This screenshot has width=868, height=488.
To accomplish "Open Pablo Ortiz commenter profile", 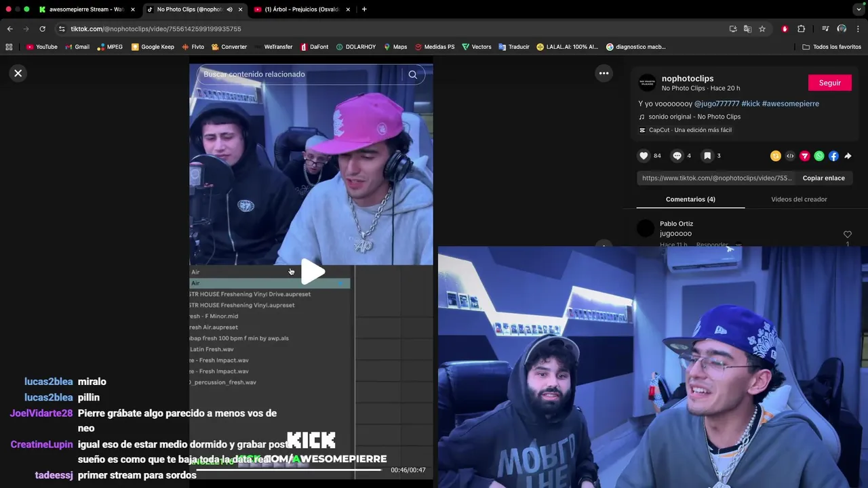I will pos(676,224).
